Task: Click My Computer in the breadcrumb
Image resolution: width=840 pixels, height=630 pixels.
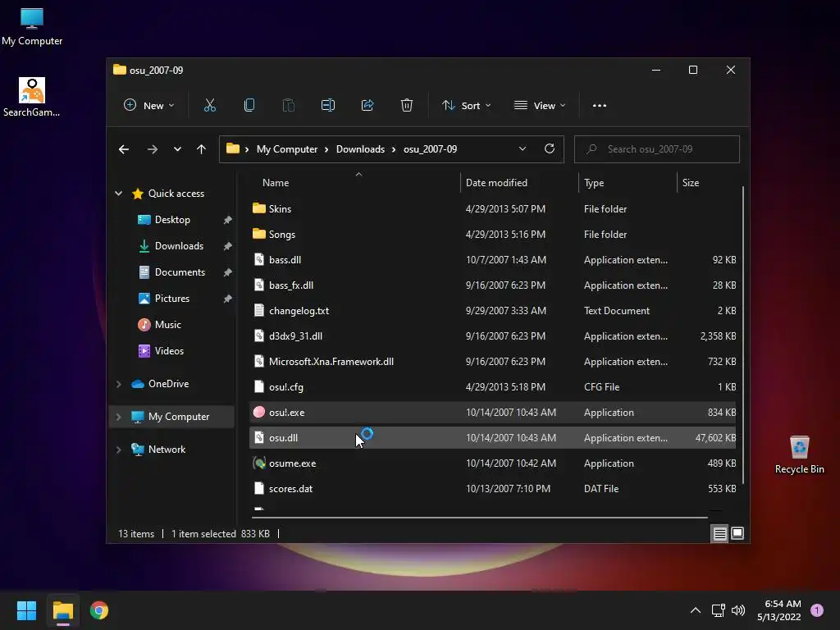Action: 287,149
